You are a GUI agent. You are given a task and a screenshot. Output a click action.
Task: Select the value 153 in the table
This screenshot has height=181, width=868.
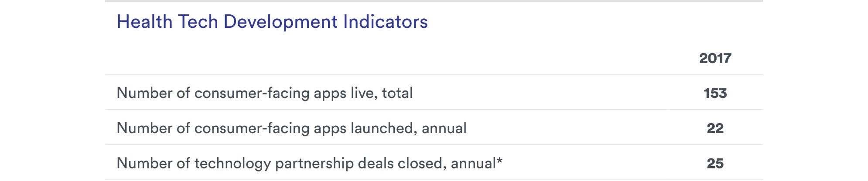[x=715, y=93]
